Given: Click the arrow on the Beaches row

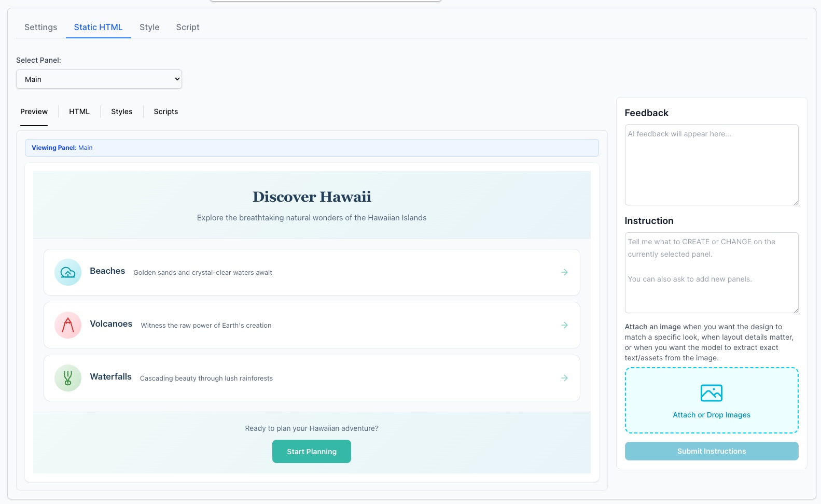Looking at the screenshot, I should click(x=564, y=272).
